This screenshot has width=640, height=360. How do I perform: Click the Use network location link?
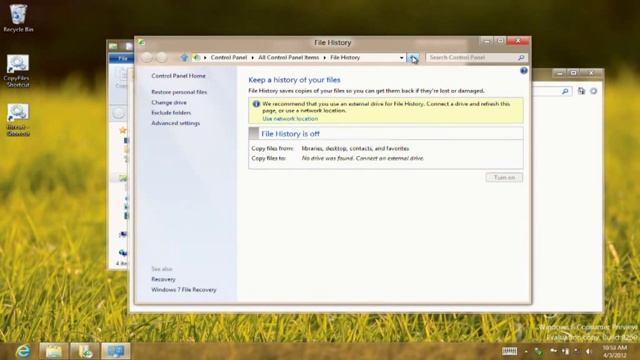point(290,119)
